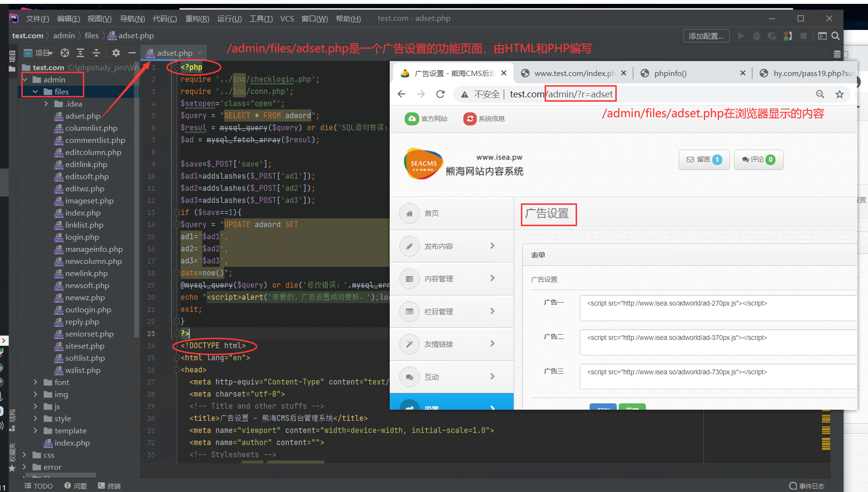Open the 添加配置 configuration dropdown
Viewport: 868px width, 492px height.
tap(706, 35)
